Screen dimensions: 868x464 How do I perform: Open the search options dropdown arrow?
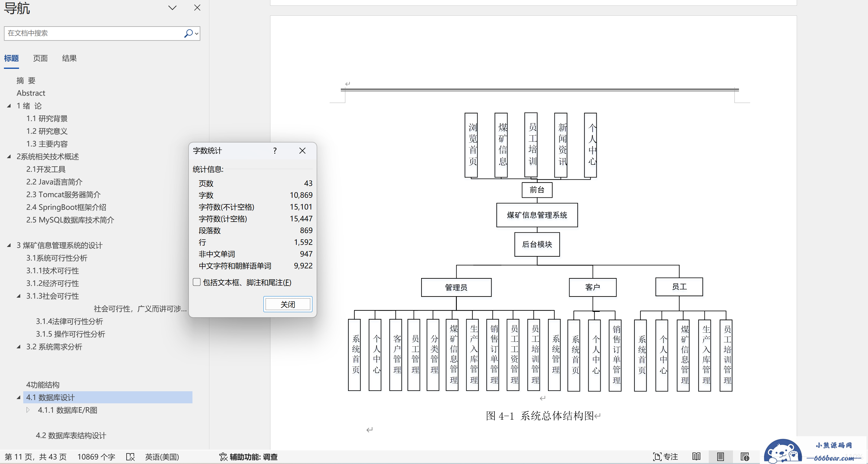point(196,34)
